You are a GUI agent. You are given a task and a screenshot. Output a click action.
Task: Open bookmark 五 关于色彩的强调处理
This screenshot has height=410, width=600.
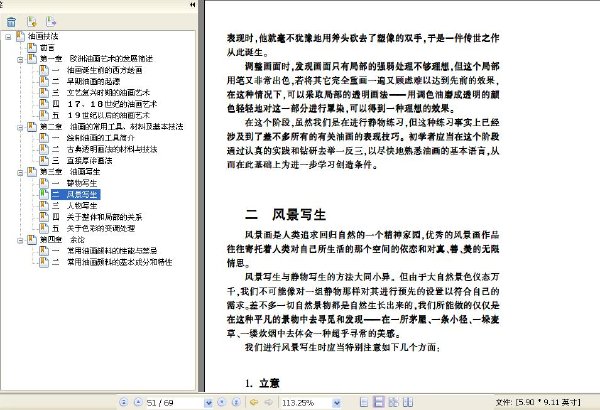pos(94,228)
